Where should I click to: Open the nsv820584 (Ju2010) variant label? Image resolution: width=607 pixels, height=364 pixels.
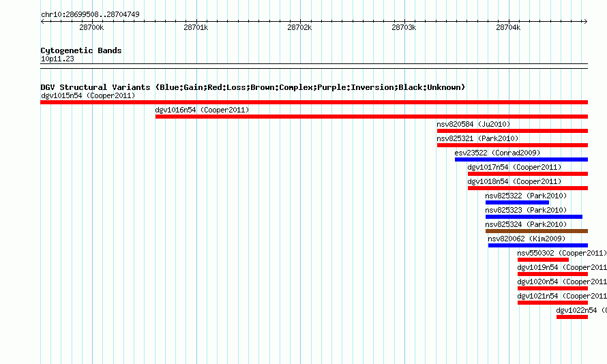pyautogui.click(x=473, y=124)
